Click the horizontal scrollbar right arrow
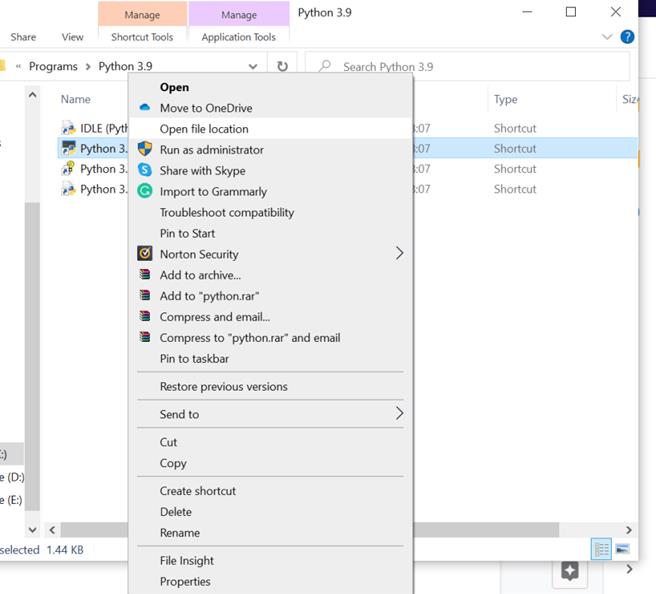 coord(628,530)
